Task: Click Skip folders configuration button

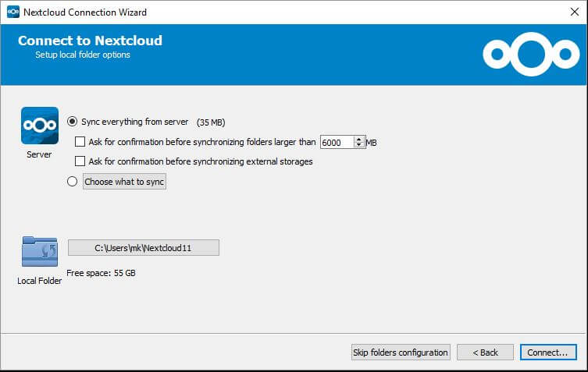Action: [401, 353]
